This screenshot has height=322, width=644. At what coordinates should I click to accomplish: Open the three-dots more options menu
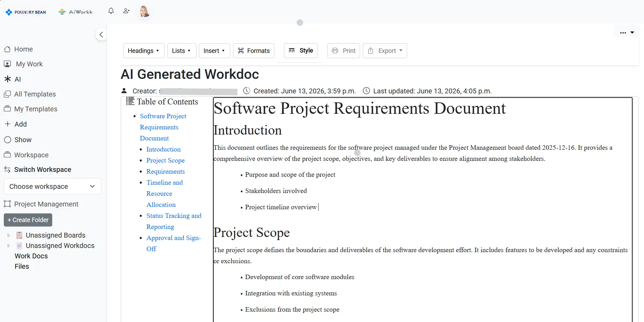click(623, 33)
